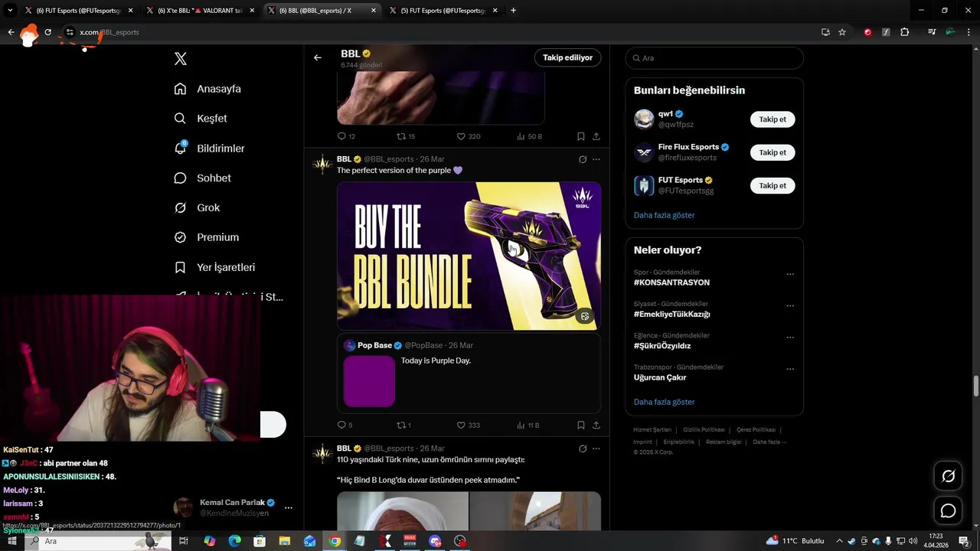
Task: Open qw1 profile avatar
Action: (x=644, y=119)
